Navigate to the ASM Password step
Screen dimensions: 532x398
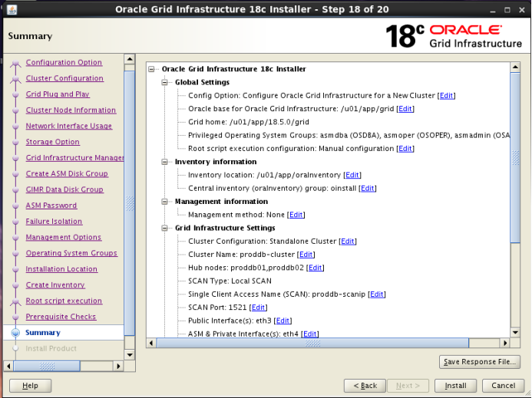pyautogui.click(x=51, y=206)
